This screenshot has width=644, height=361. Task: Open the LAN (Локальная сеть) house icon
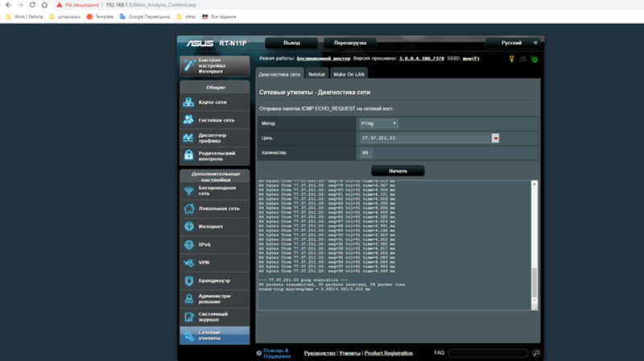pyautogui.click(x=189, y=209)
